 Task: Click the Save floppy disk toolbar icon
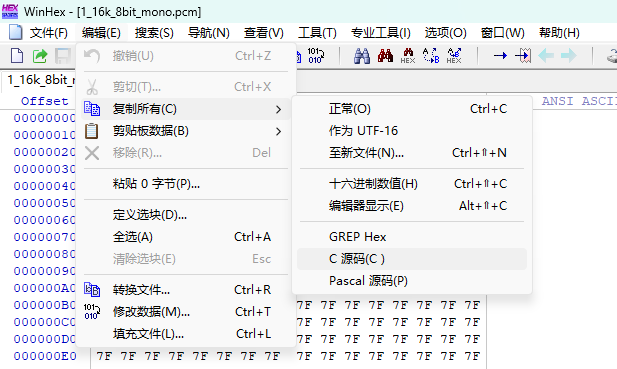[62, 56]
